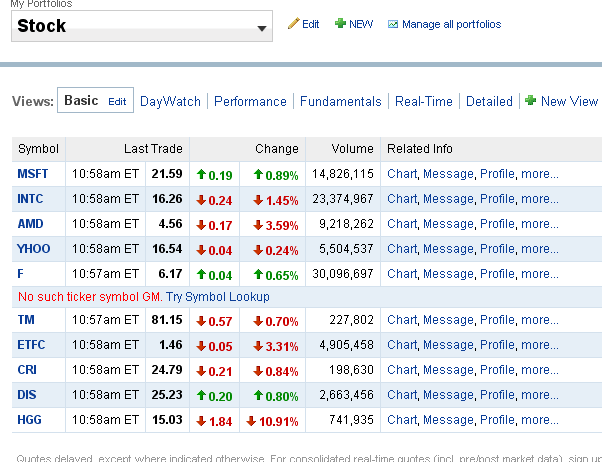Select the Basic view tab
The height and width of the screenshot is (462, 602).
point(81,101)
